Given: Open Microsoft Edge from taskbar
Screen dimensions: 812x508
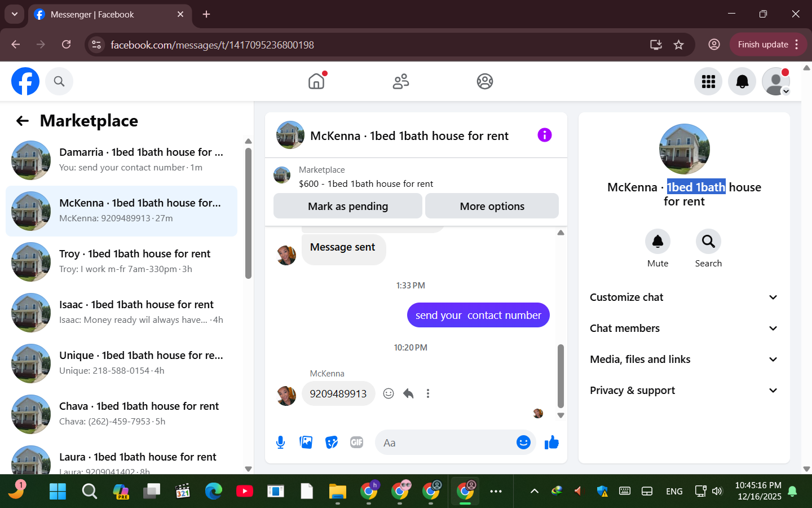Looking at the screenshot, I should tap(214, 491).
